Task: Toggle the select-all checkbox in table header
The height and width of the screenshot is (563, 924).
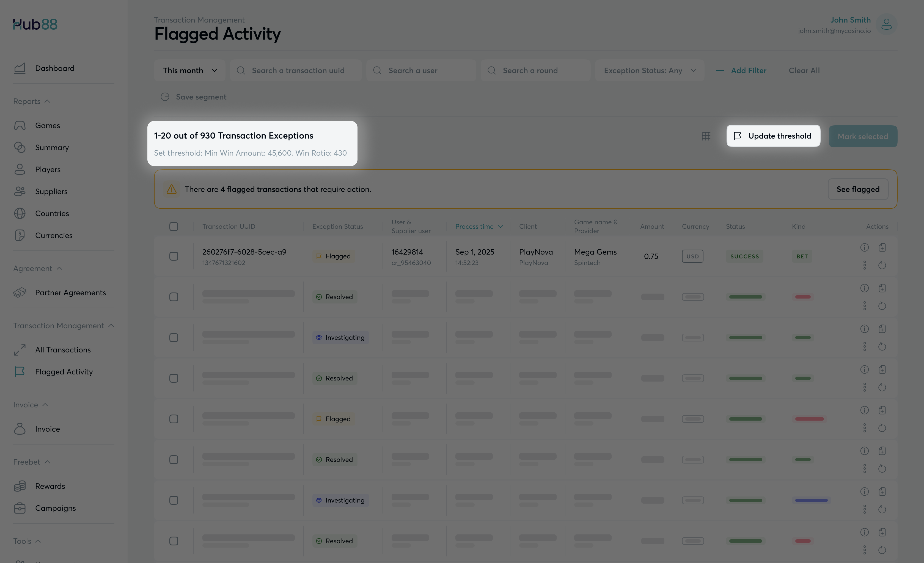Action: (174, 227)
